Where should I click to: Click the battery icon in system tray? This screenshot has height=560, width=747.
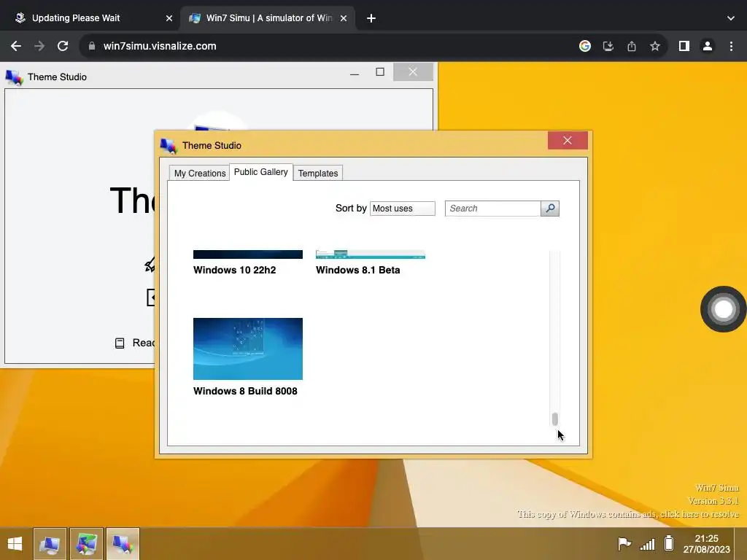(x=669, y=542)
